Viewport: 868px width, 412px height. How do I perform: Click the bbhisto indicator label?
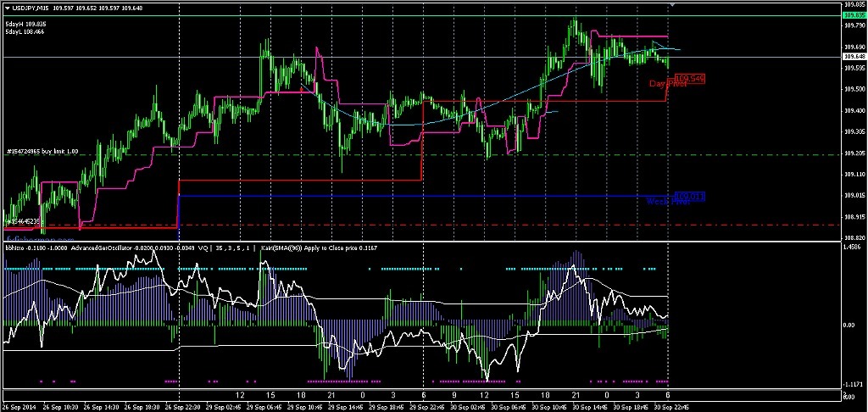coord(15,249)
